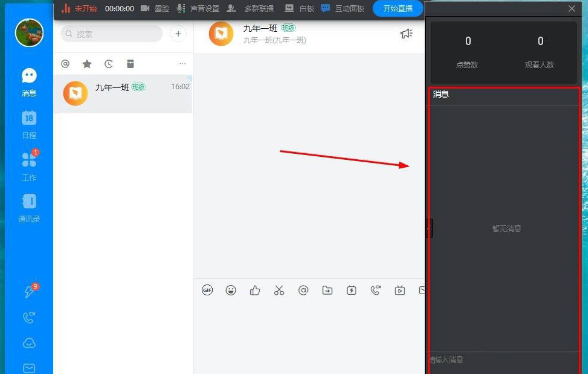
Task: Click the lightning DING icon in chat toolbar
Action: [352, 290]
